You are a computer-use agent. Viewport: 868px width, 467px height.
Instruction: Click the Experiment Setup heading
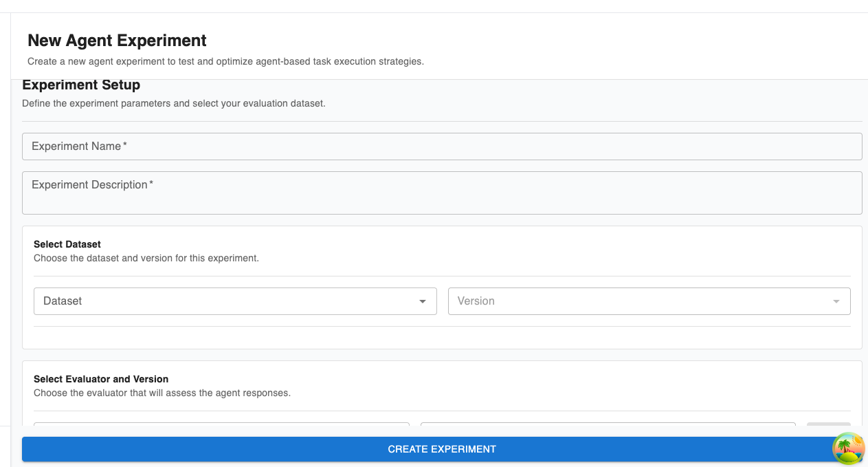pos(81,85)
